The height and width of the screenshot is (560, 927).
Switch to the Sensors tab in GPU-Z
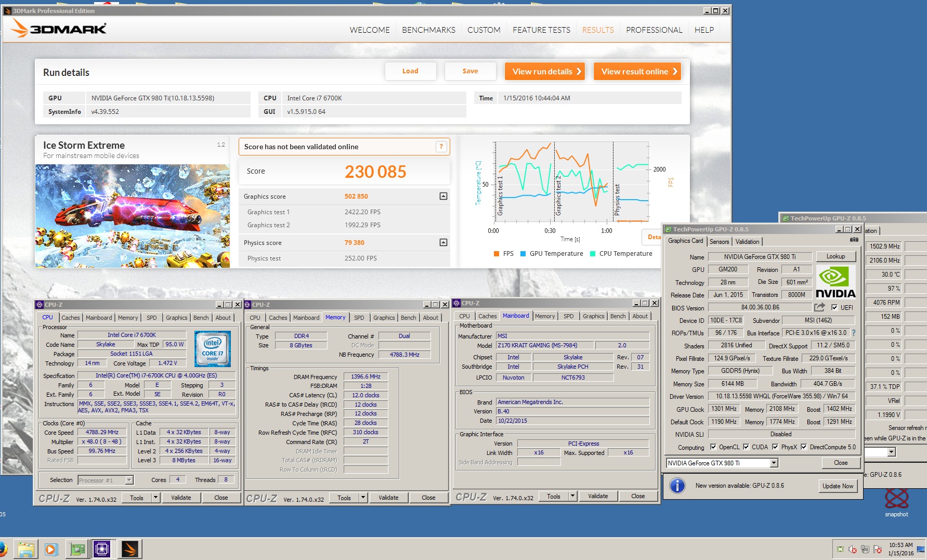[719, 241]
